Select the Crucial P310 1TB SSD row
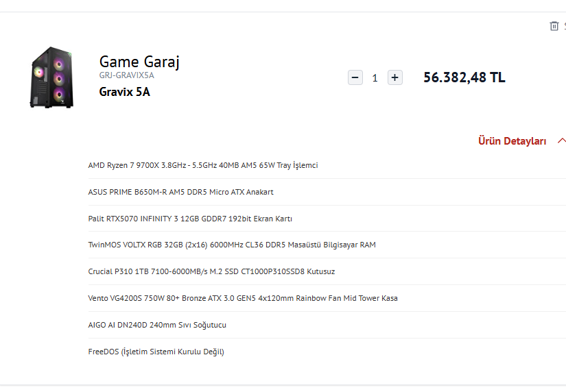The width and height of the screenshot is (566, 392). click(x=211, y=271)
